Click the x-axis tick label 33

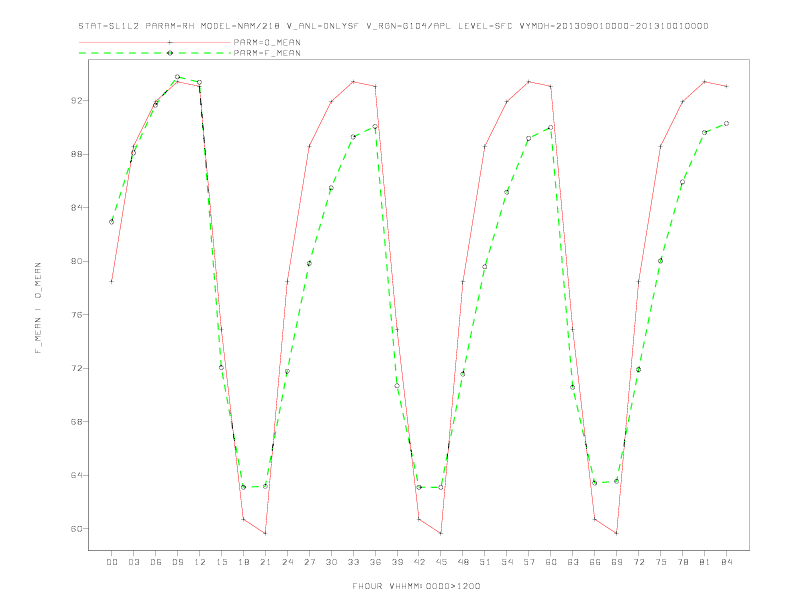pos(354,562)
